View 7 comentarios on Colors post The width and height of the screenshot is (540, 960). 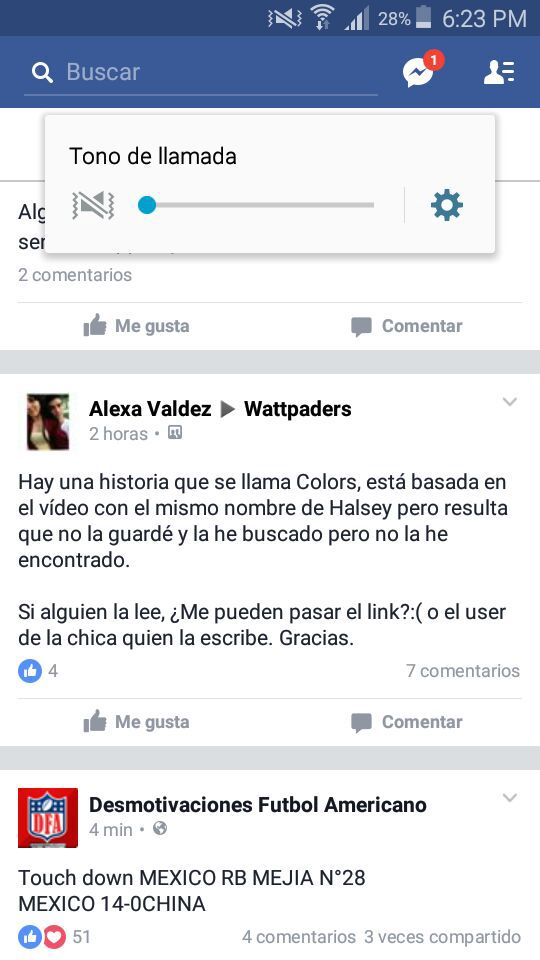463,670
